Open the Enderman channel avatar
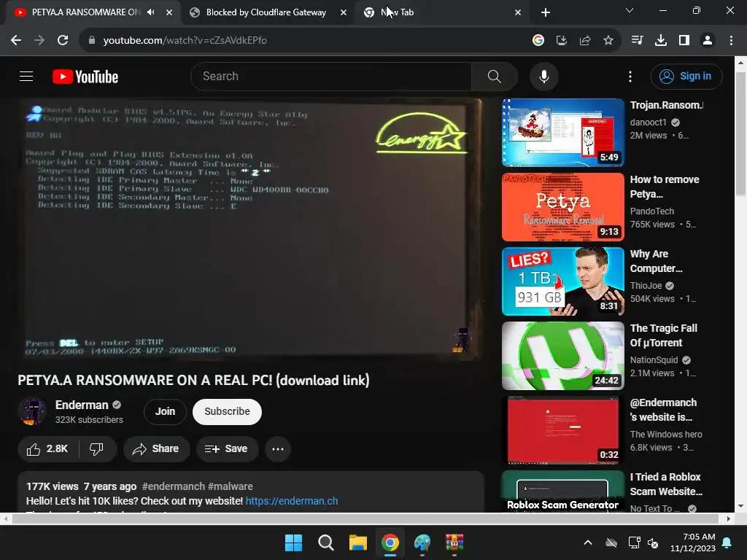The width and height of the screenshot is (747, 560). point(32,411)
